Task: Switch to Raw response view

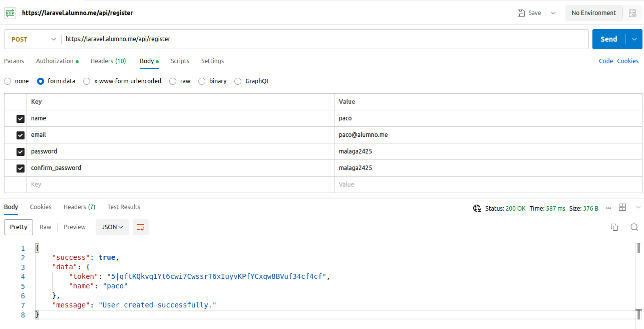Action: (46, 227)
